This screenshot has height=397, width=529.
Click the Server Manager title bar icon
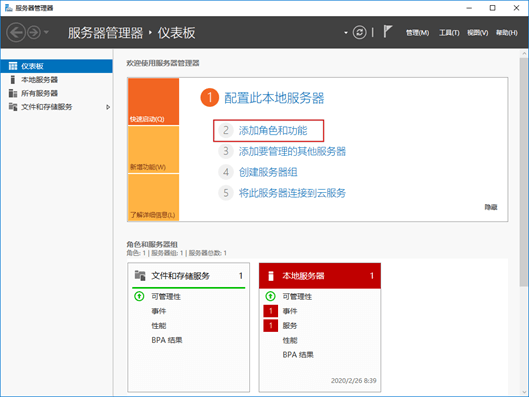[8, 7]
